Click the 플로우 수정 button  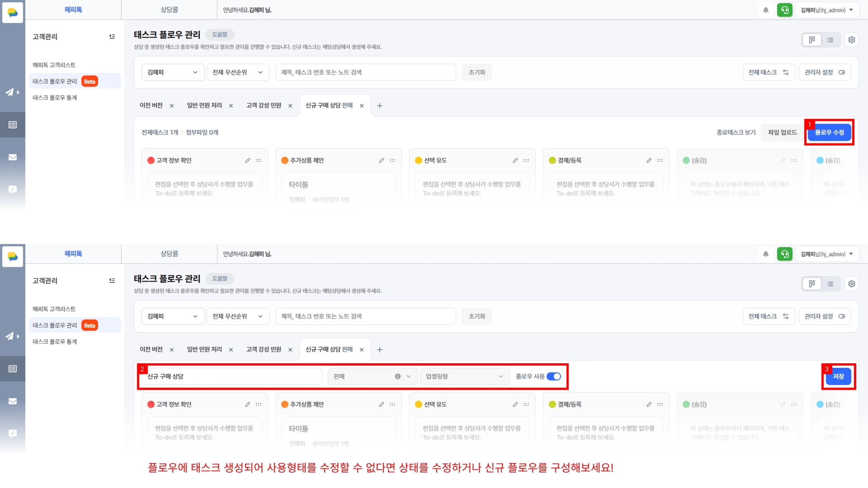[829, 133]
